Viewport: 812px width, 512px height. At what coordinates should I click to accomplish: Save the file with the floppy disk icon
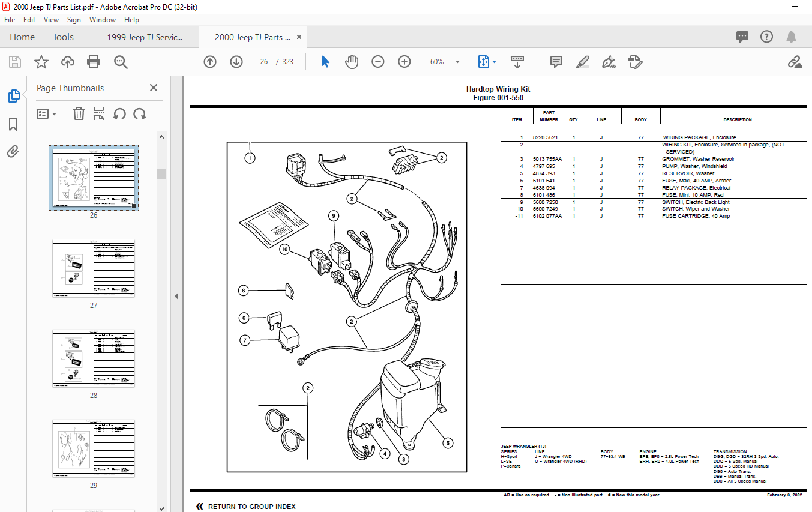pyautogui.click(x=15, y=62)
